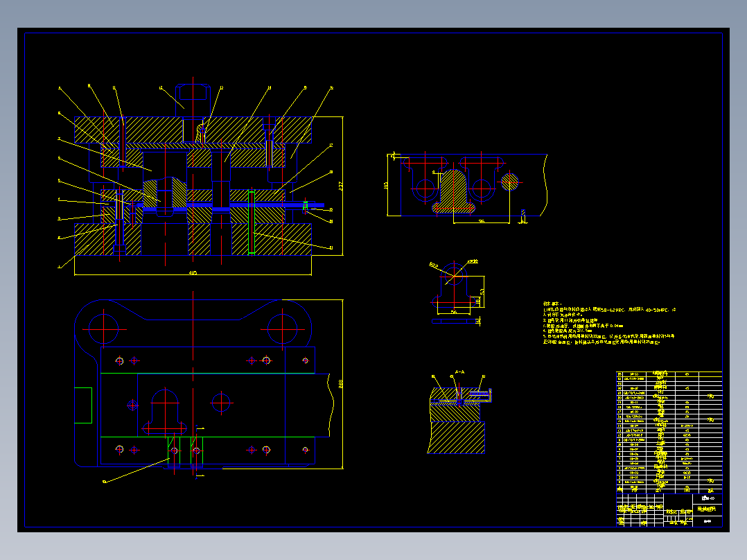
Task: Select the 96 pitch dimension text
Action: pos(482,221)
